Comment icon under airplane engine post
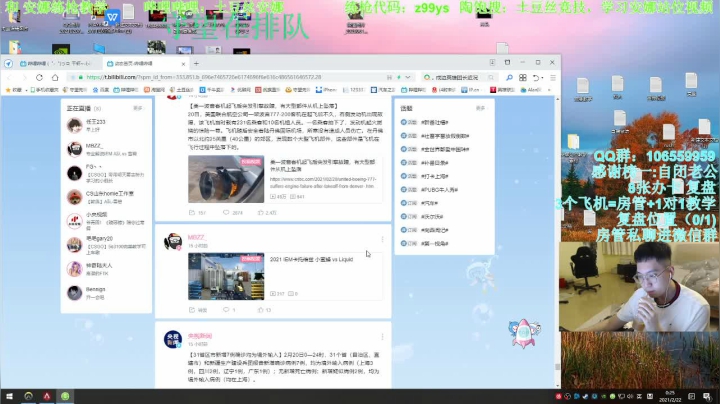The image size is (720, 404). [226, 213]
